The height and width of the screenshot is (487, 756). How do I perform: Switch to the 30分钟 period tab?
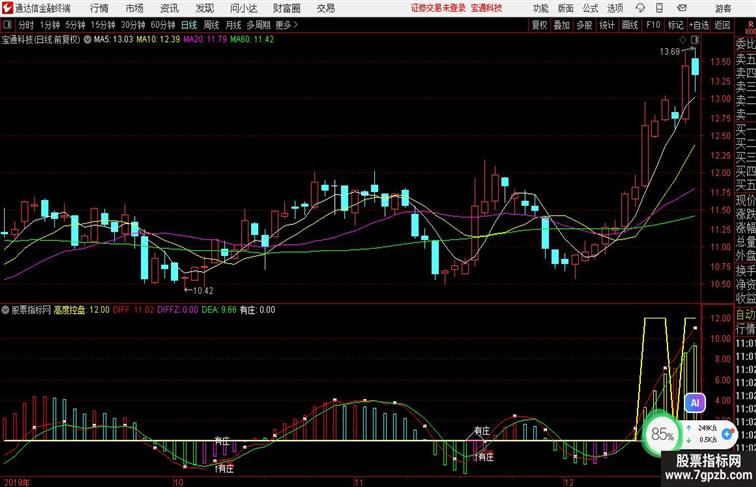133,25
